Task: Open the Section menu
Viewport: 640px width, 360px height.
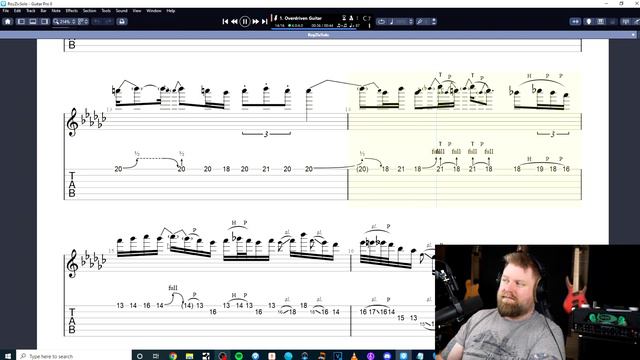Action: click(x=89, y=11)
